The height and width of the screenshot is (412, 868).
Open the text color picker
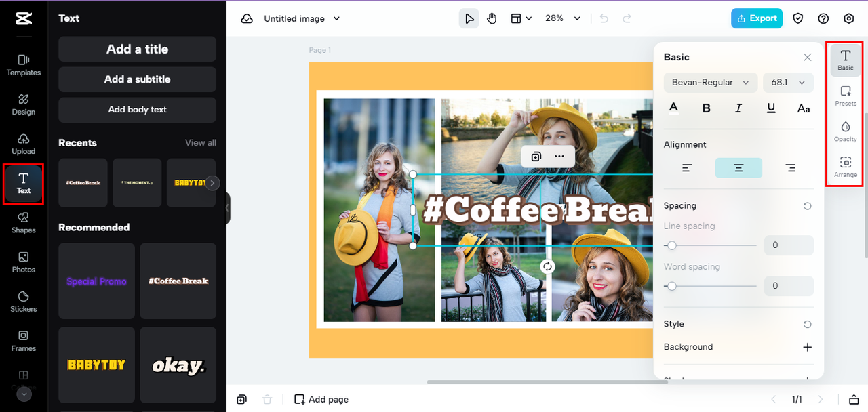pos(673,108)
